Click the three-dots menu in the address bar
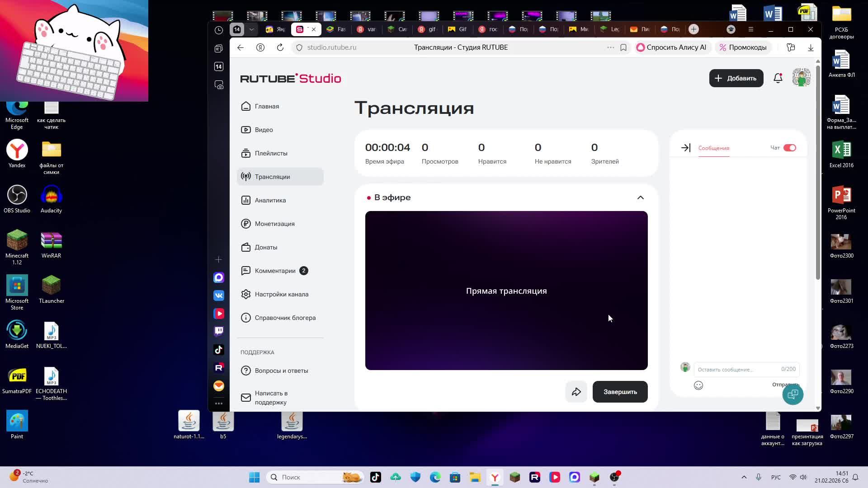Image resolution: width=868 pixels, height=488 pixels. [x=610, y=47]
